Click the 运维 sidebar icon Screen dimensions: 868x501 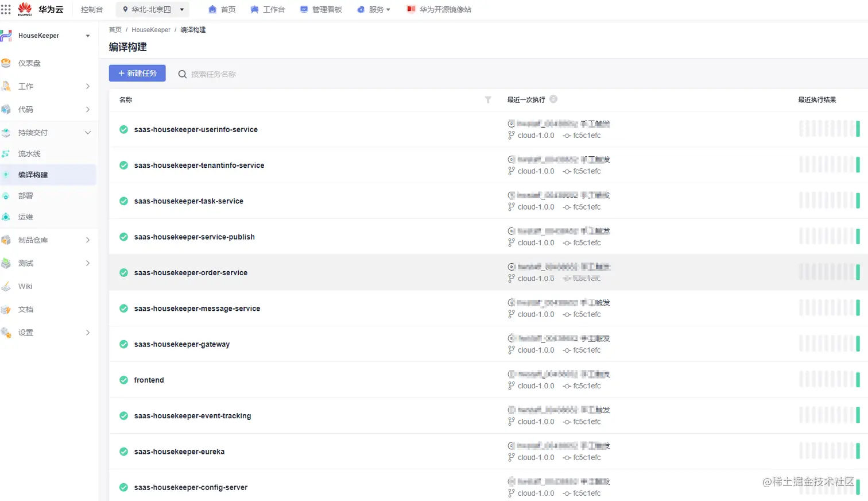(6, 217)
